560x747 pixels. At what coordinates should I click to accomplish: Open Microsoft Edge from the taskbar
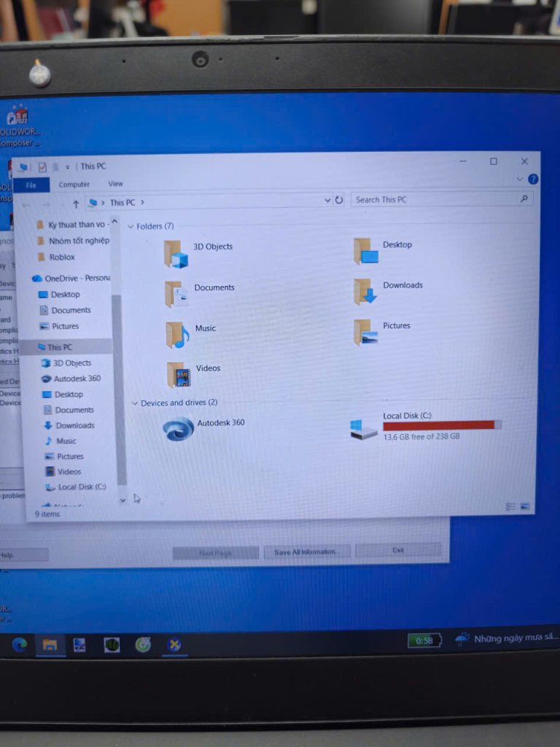click(x=20, y=645)
